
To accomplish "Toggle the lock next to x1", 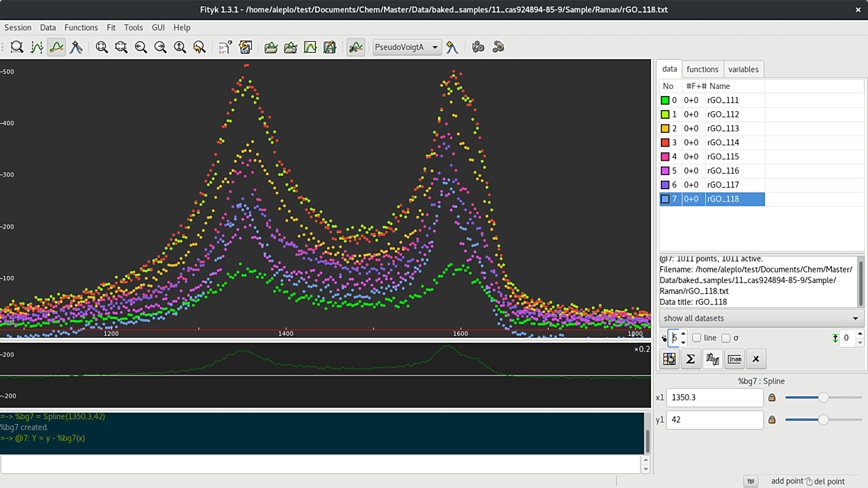I will tap(771, 398).
